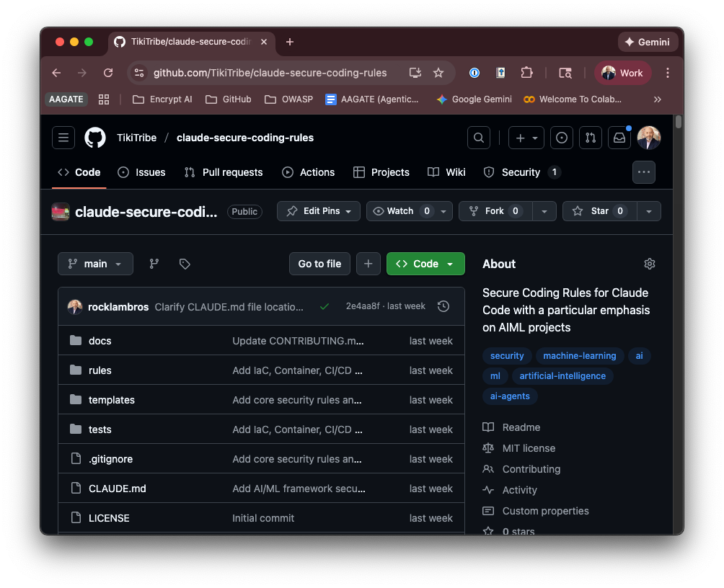Viewport: 724px width, 588px height.
Task: View site information icon in address bar
Action: coord(139,73)
